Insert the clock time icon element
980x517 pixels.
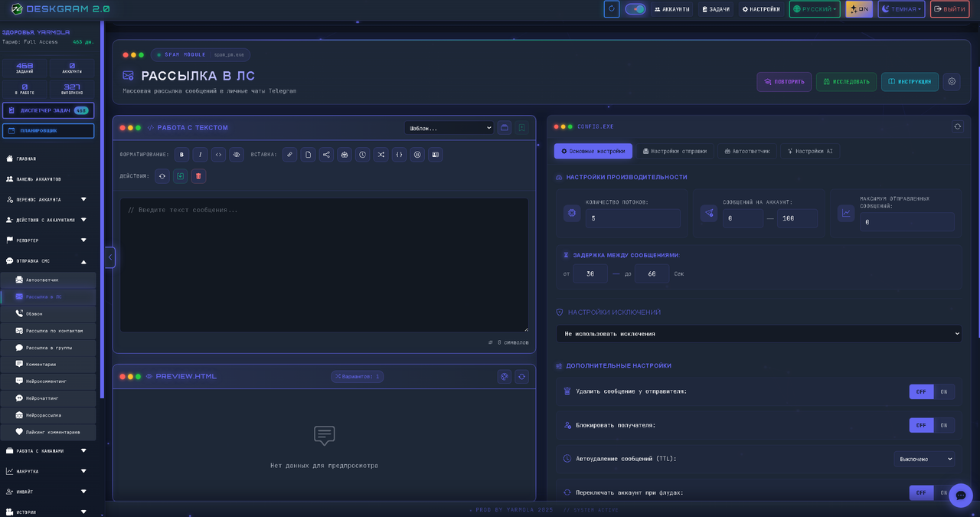click(363, 155)
